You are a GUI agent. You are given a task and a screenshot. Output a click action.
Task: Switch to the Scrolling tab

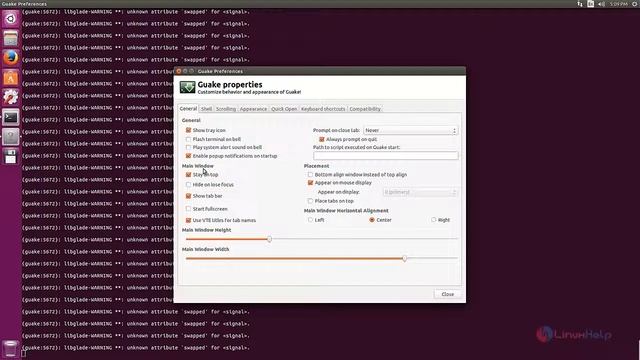pos(226,109)
